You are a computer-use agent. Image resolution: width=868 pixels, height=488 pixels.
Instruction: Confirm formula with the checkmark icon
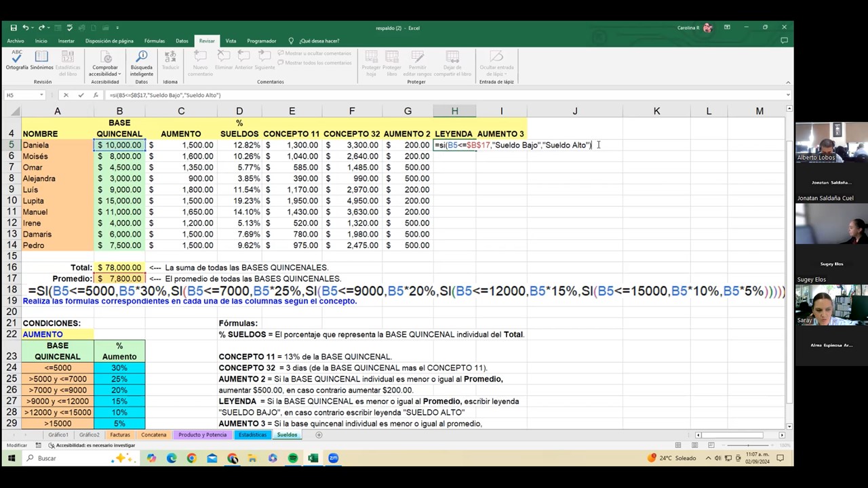click(x=81, y=95)
